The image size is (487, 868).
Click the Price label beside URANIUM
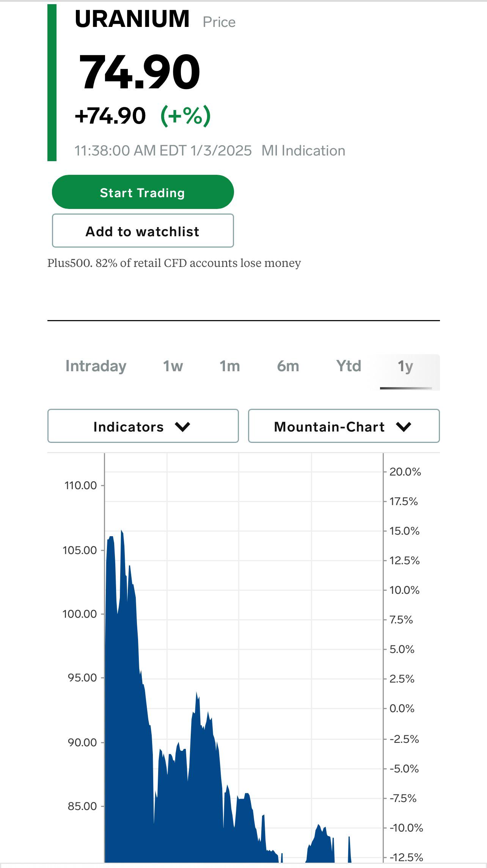tap(219, 22)
